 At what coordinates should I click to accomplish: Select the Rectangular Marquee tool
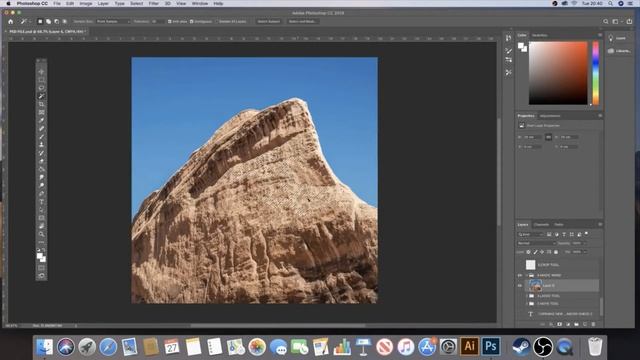(x=41, y=80)
